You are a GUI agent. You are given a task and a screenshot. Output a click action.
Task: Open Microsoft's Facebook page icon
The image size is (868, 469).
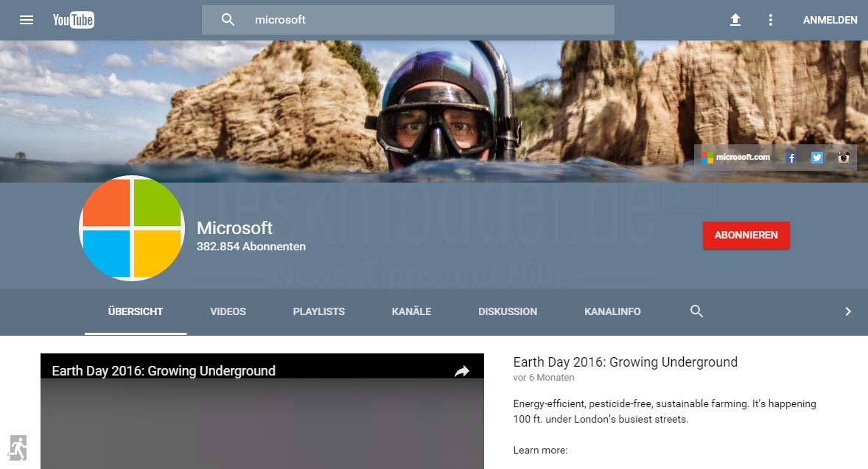[x=791, y=158]
